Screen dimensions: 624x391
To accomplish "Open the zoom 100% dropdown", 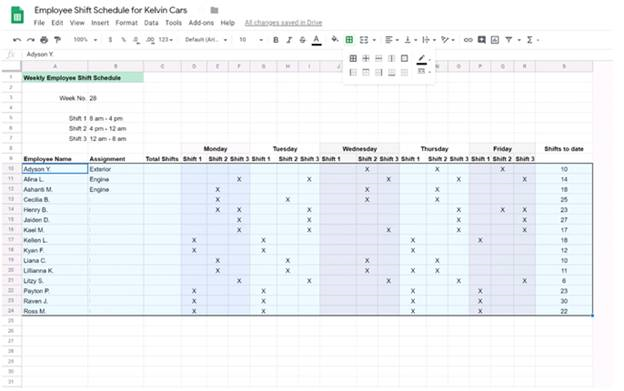I will click(x=85, y=40).
